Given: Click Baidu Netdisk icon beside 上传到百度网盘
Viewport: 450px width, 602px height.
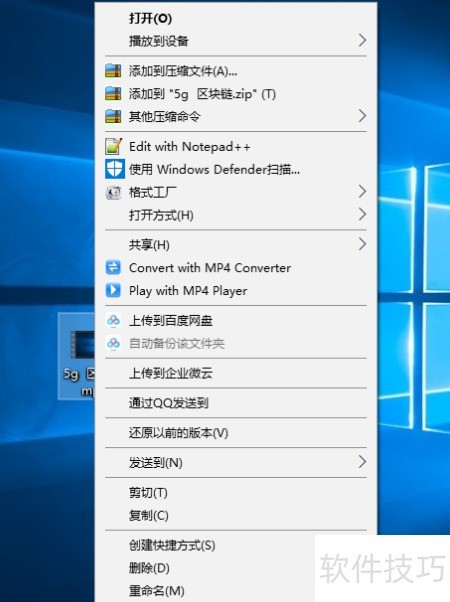Looking at the screenshot, I should coord(113,320).
